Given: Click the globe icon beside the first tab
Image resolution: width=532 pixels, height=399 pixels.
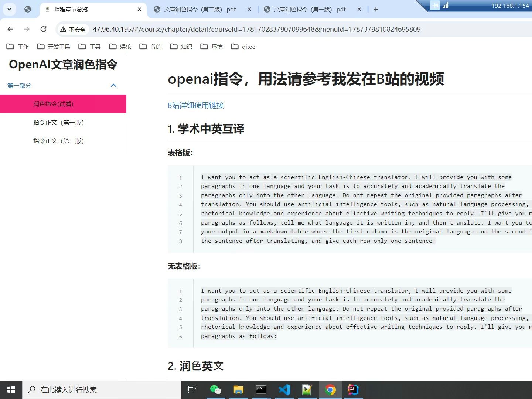Looking at the screenshot, I should [x=28, y=9].
